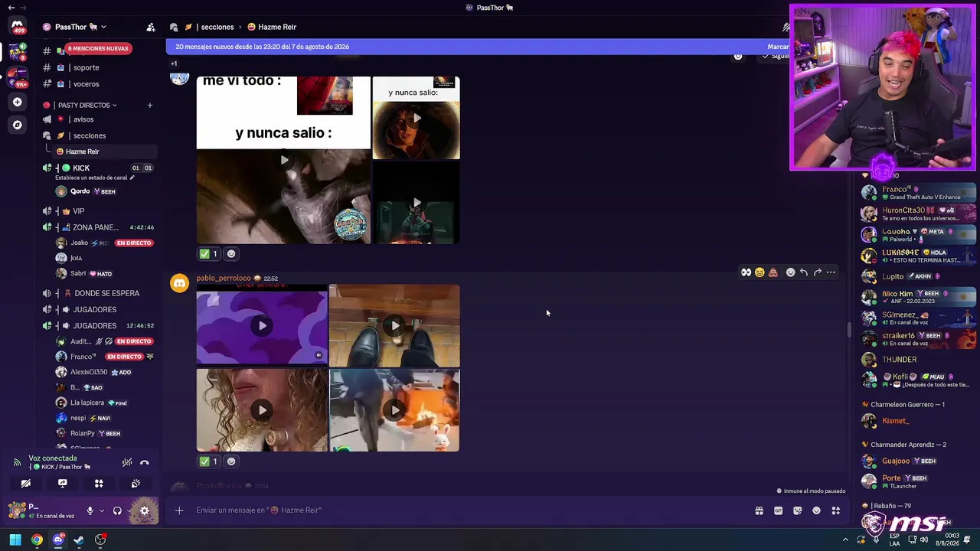Open microphone input options arrow
Viewport: 980px width, 551px height.
pos(101,510)
